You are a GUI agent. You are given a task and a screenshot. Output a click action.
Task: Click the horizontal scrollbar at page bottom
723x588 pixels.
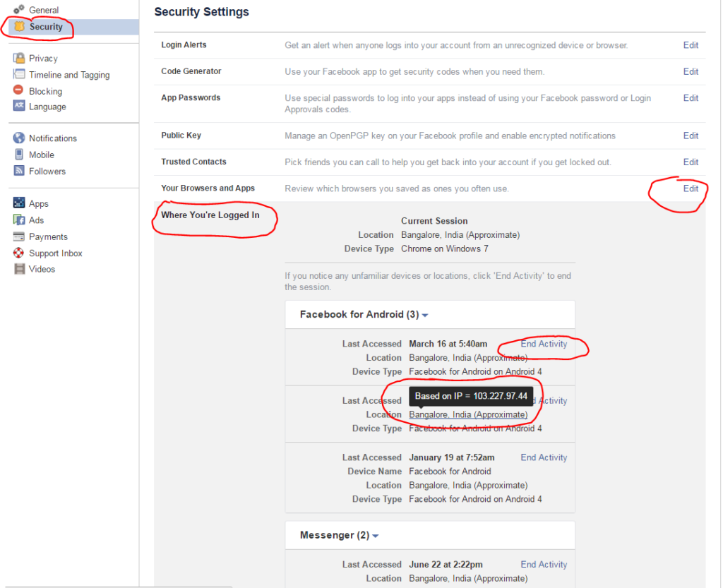(x=119, y=586)
